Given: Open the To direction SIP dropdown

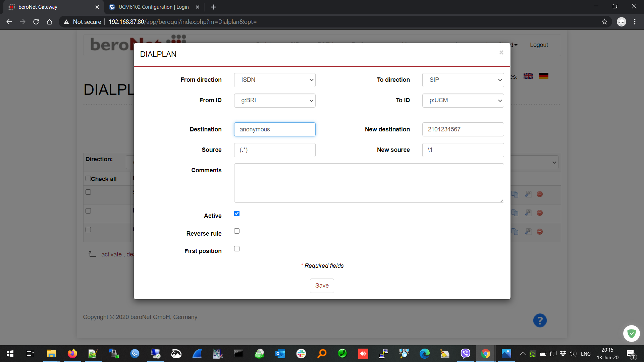Looking at the screenshot, I should coord(463,80).
